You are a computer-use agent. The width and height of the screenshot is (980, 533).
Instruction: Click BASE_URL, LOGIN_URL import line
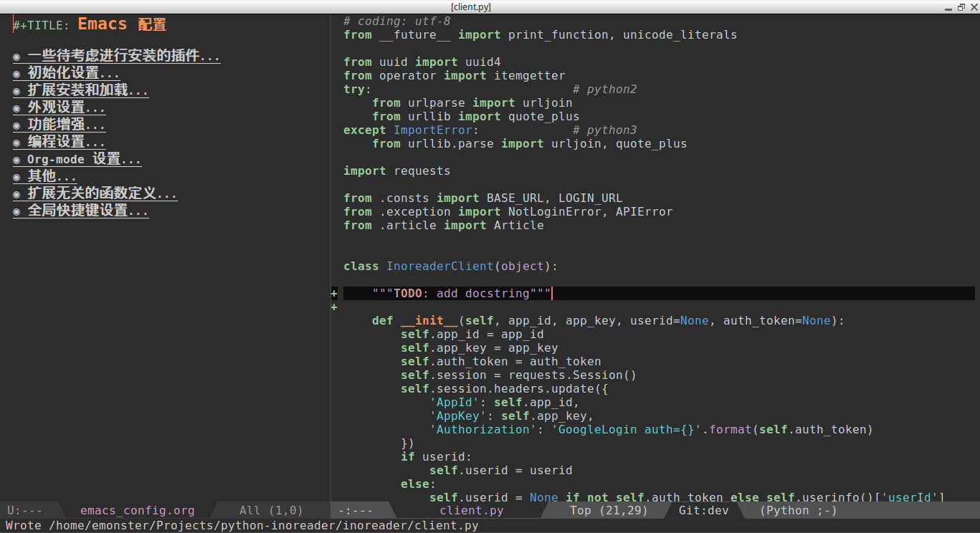[x=482, y=198]
